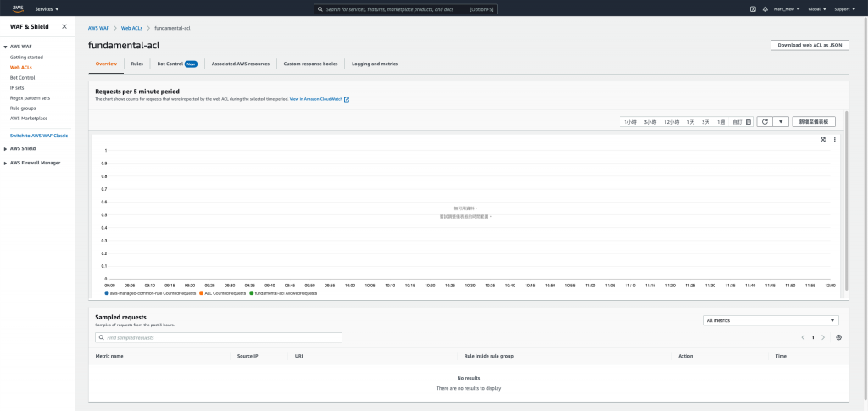
Task: Open the Support dropdown
Action: coord(845,9)
